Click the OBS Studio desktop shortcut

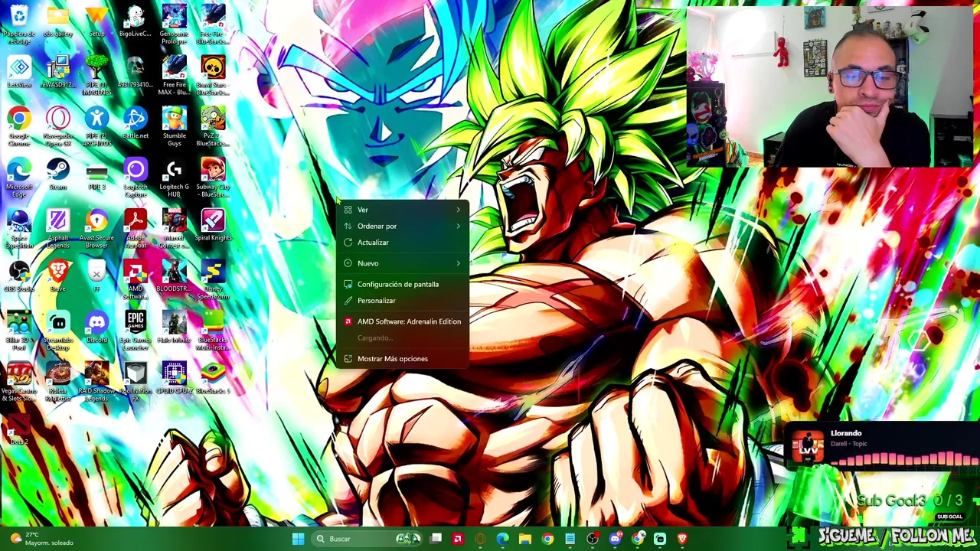tap(19, 277)
